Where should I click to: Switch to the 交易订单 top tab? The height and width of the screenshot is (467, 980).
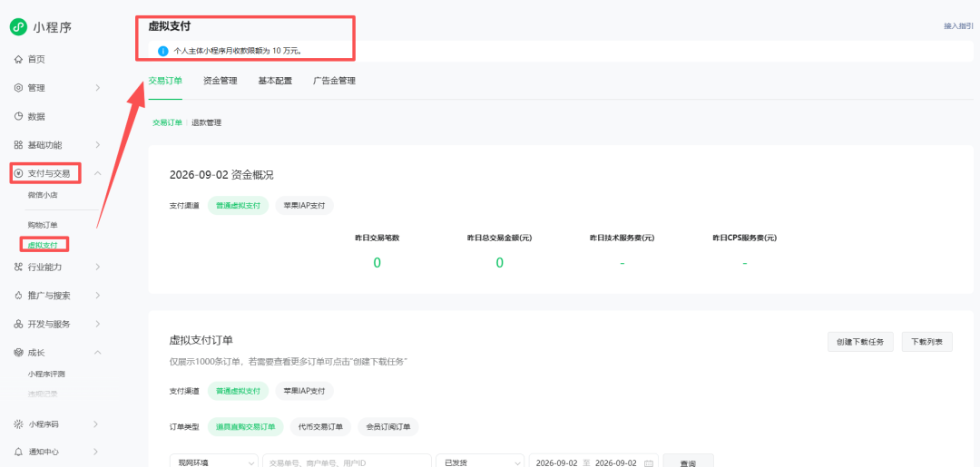[165, 81]
